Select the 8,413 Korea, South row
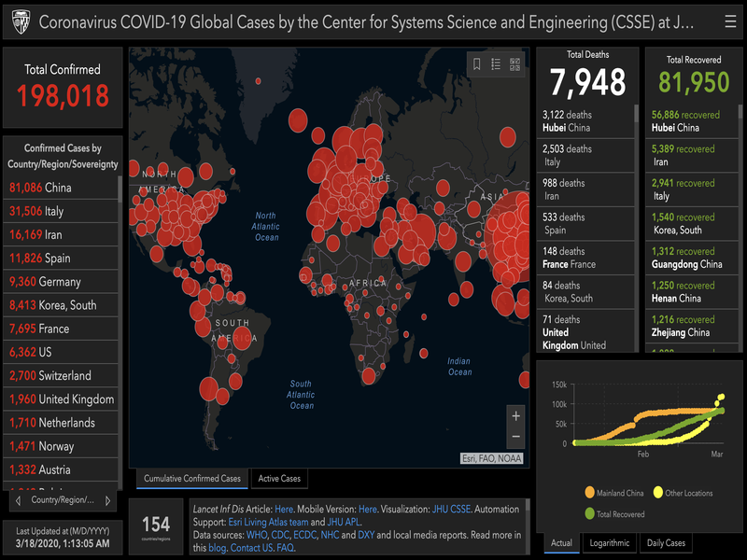 pyautogui.click(x=61, y=305)
